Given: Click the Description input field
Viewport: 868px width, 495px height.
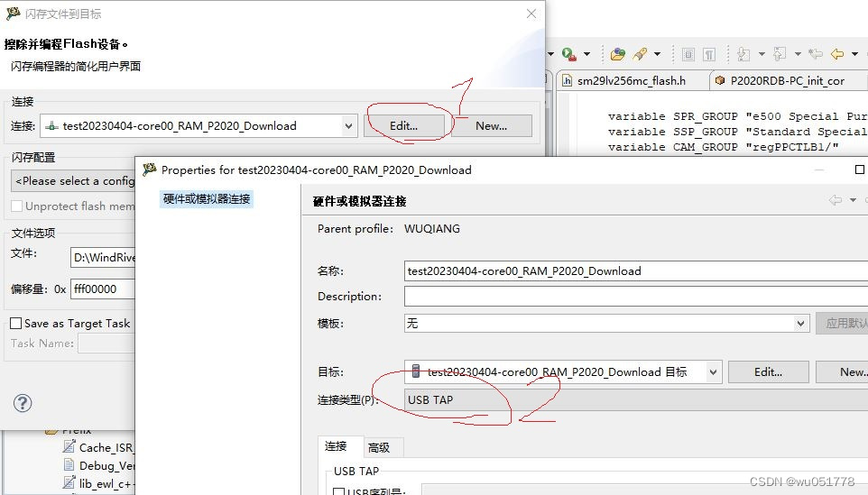Looking at the screenshot, I should point(636,297).
